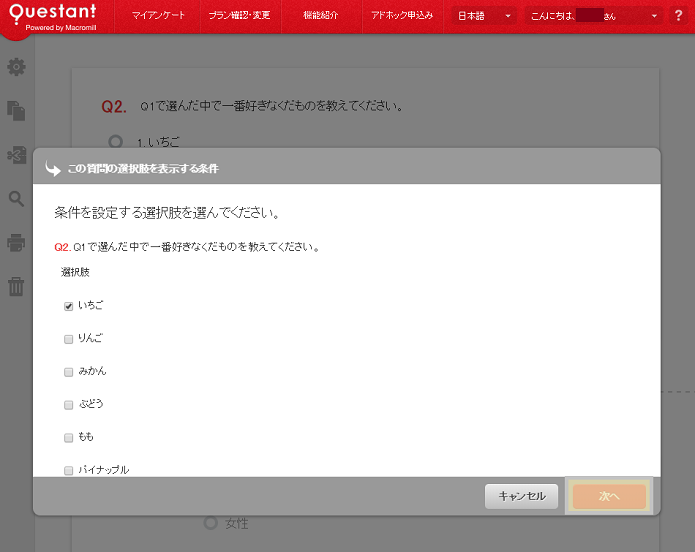
Task: Go to the 機能紹介 menu item
Action: (321, 17)
